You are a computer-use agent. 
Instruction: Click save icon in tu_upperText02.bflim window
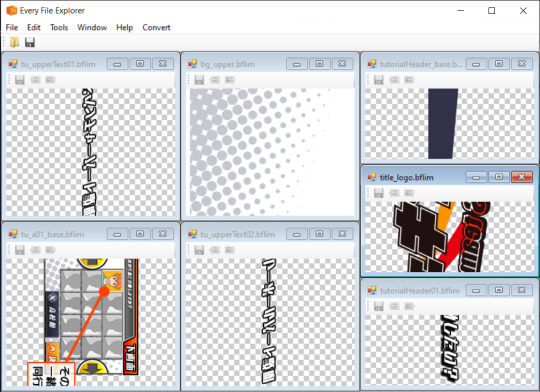coord(199,250)
